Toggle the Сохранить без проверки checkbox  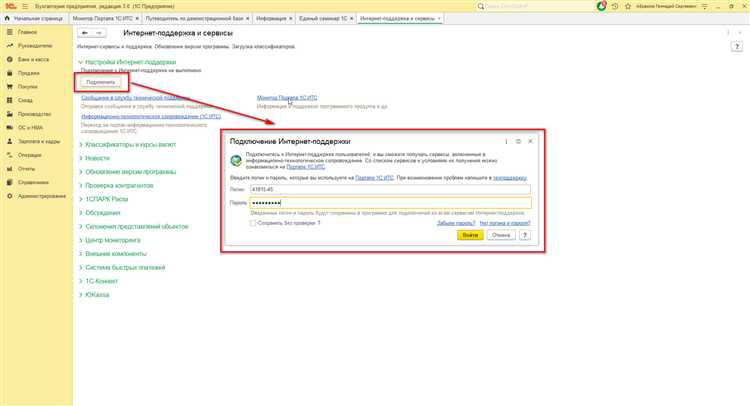pyautogui.click(x=253, y=223)
